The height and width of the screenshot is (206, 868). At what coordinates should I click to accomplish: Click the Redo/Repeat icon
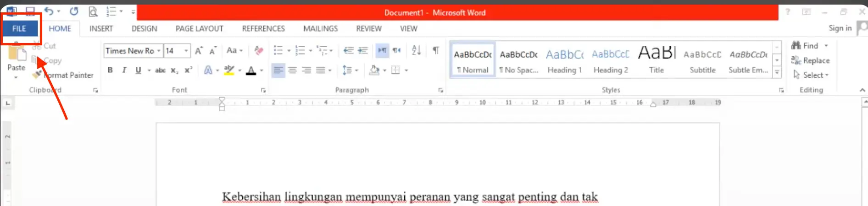click(74, 11)
